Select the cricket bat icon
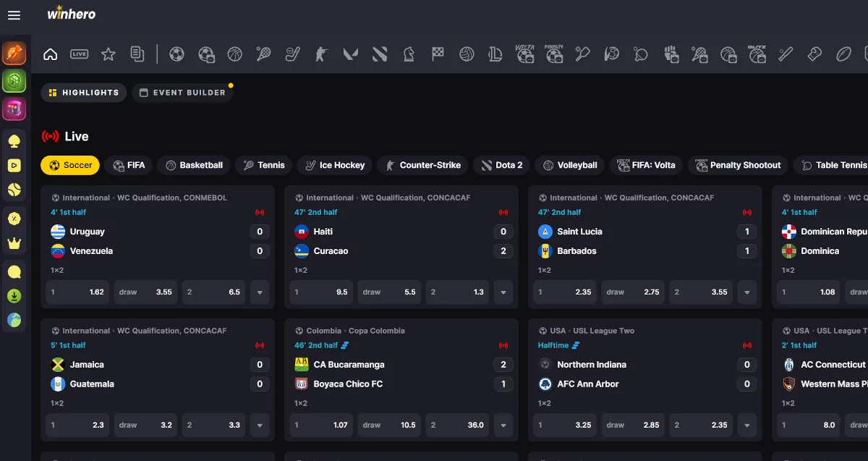Viewport: 868px width, 461px height. tap(786, 54)
